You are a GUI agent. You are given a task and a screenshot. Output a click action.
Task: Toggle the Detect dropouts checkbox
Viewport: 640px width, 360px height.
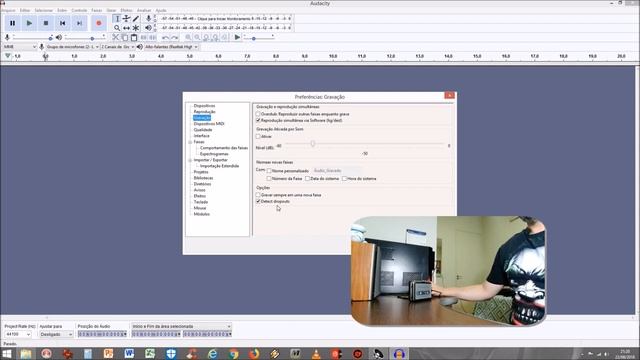click(258, 202)
